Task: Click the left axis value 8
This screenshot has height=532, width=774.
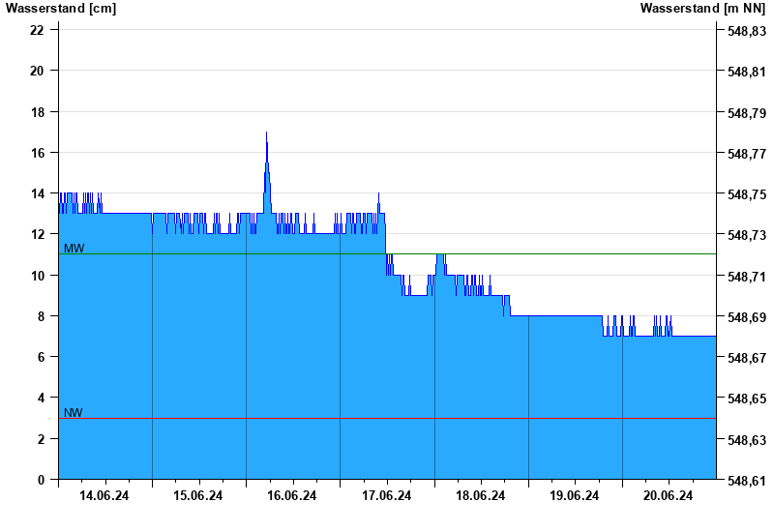Action: (41, 316)
